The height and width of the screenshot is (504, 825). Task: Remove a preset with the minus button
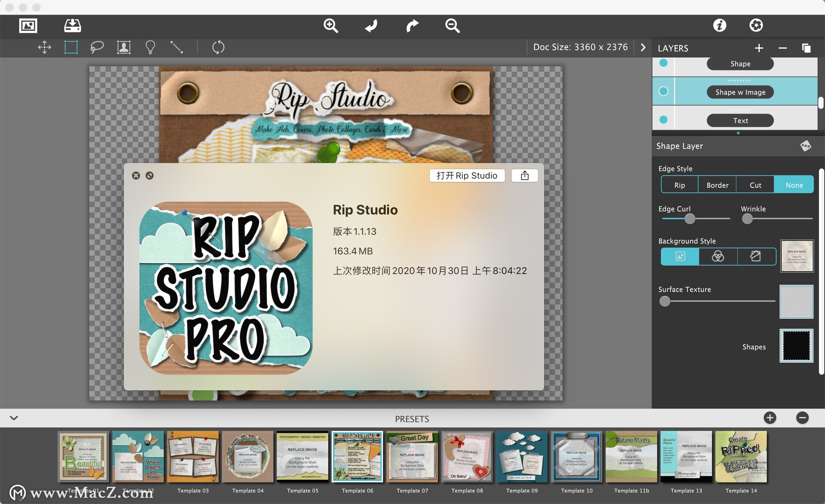coord(802,418)
